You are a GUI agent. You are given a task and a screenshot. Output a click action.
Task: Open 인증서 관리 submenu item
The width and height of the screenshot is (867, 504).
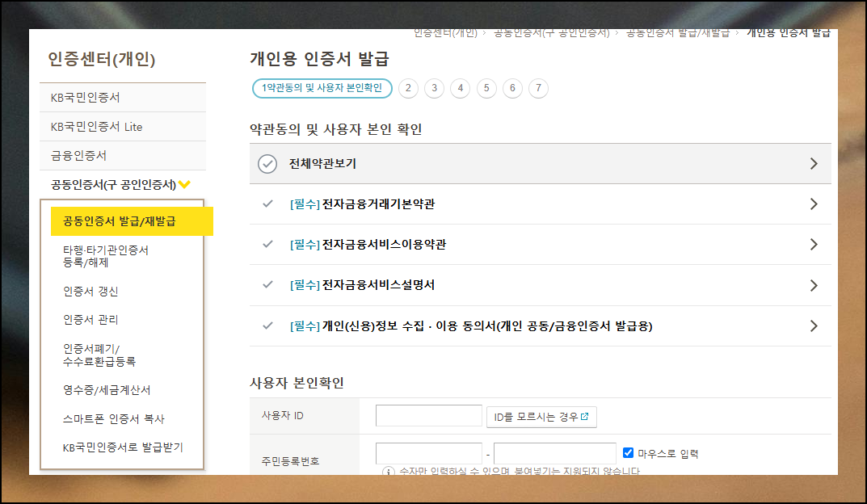90,319
